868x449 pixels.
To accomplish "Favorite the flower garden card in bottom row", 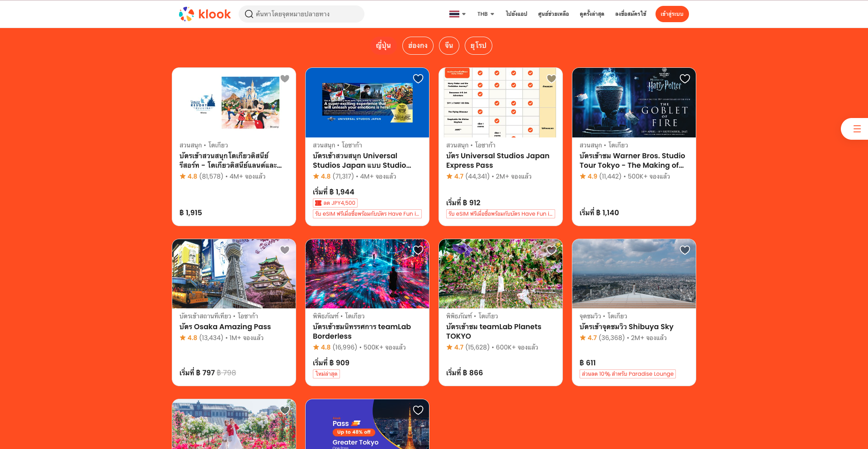I will (x=285, y=410).
